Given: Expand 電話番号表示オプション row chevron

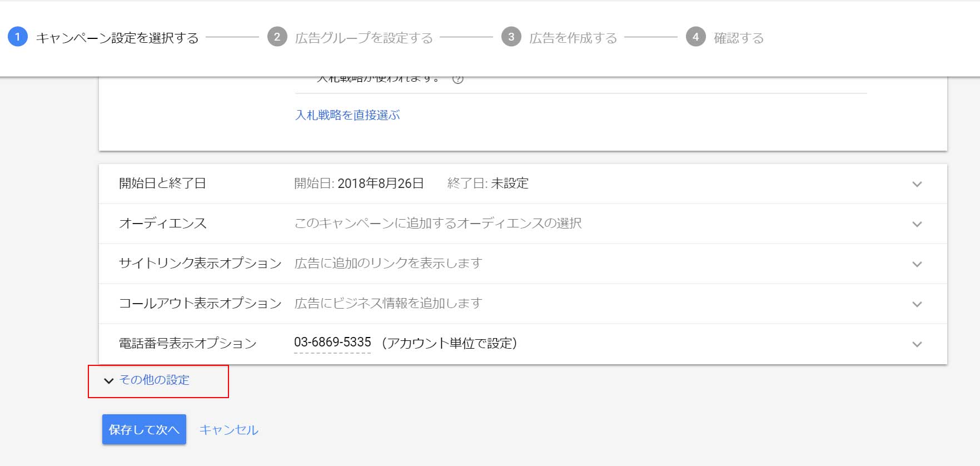Looking at the screenshot, I should [917, 344].
